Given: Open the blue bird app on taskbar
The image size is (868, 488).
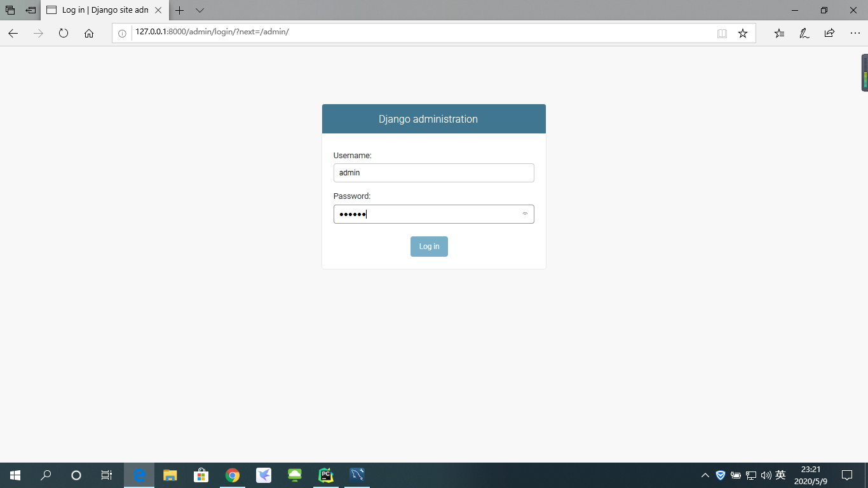Looking at the screenshot, I should pyautogui.click(x=263, y=475).
